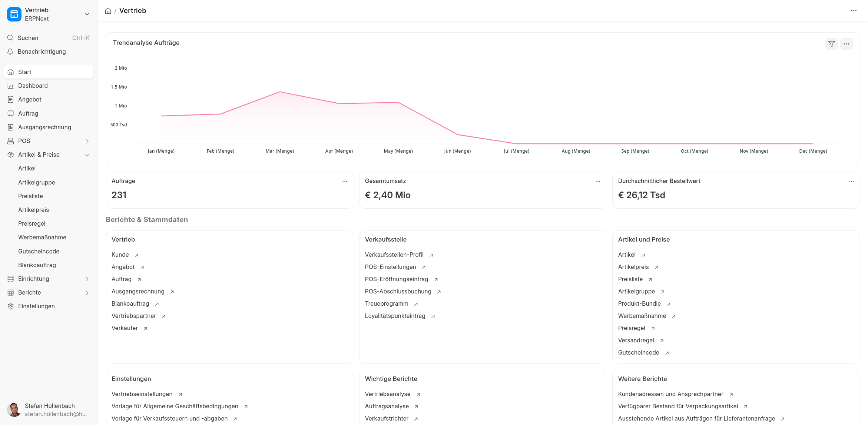Open the Suchen search field

pyautogui.click(x=49, y=38)
